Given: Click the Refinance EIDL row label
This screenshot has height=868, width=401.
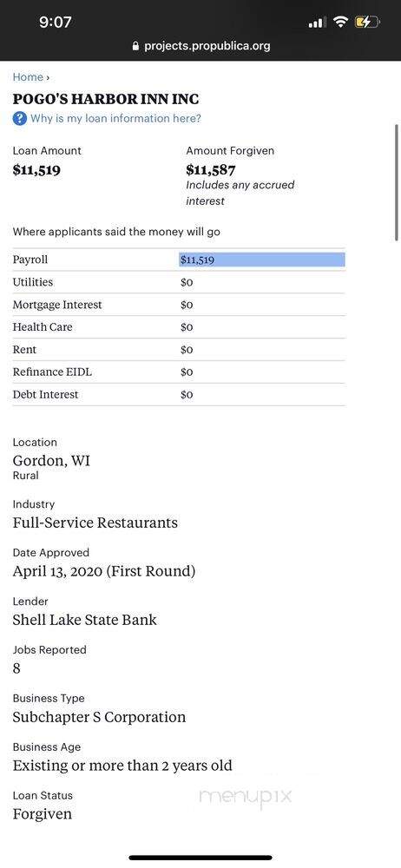Looking at the screenshot, I should (x=52, y=372).
